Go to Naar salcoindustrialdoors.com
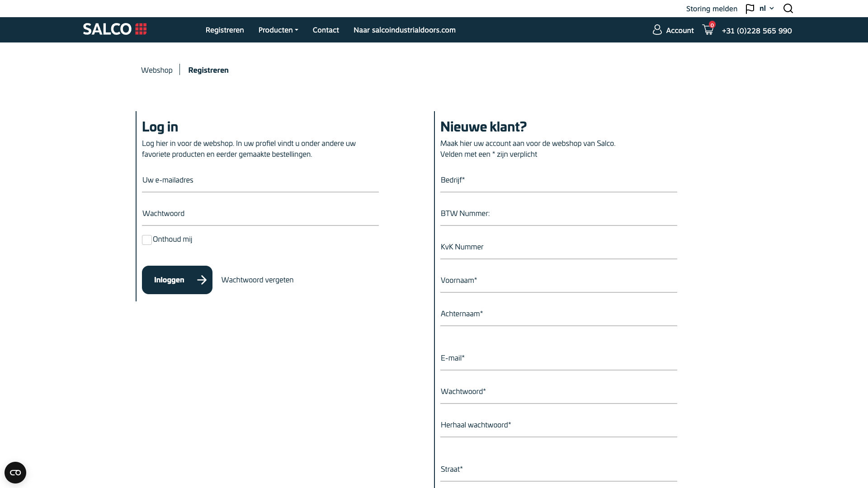 point(405,30)
